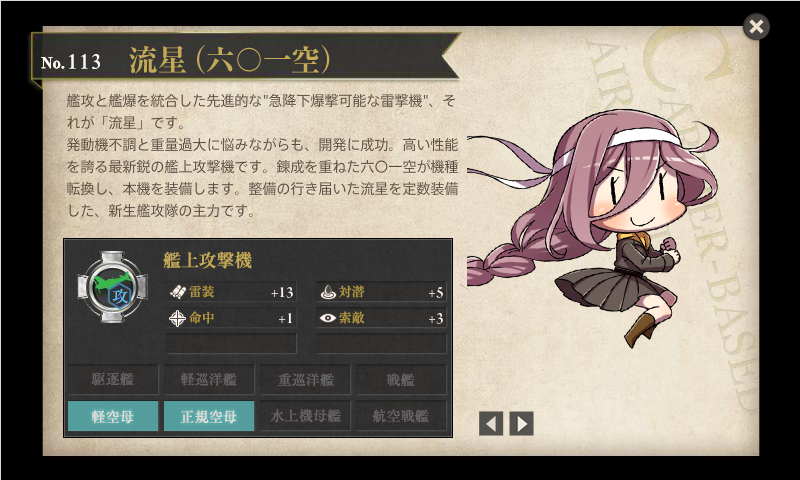The image size is (800, 480).
Task: Select the 水上機母艦 ship type box
Action: 305,416
